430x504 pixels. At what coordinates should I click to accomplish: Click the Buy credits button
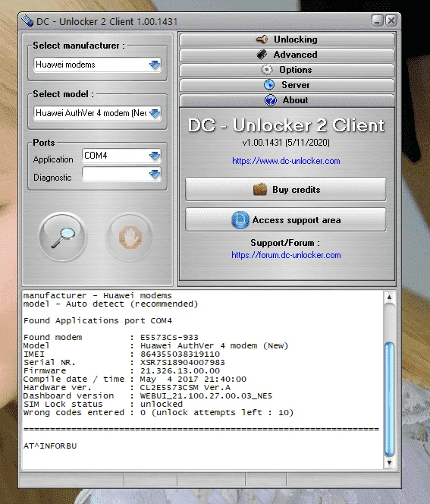point(286,190)
